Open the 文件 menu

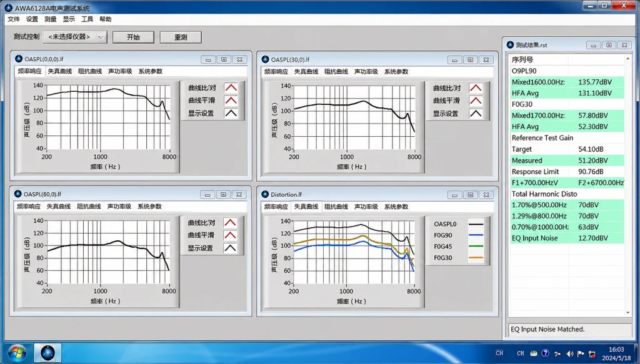(x=14, y=19)
